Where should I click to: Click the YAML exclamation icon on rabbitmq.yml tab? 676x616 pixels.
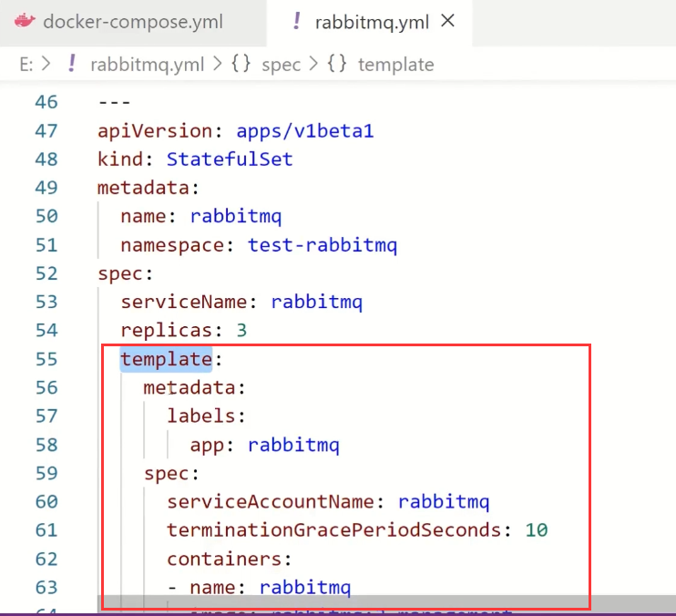pyautogui.click(x=296, y=21)
